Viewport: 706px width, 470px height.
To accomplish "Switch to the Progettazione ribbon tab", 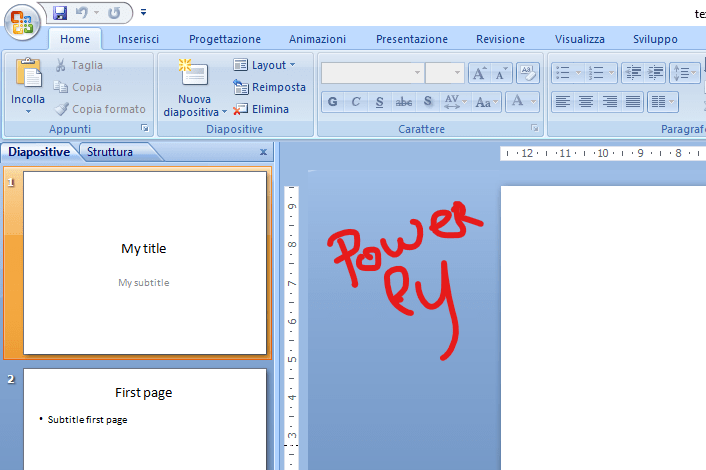I will pyautogui.click(x=225, y=39).
